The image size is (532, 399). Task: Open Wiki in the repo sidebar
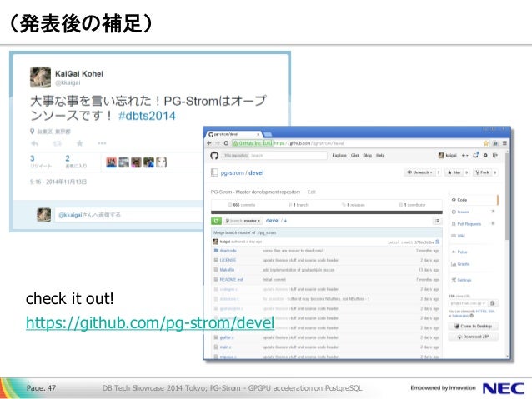pyautogui.click(x=459, y=236)
